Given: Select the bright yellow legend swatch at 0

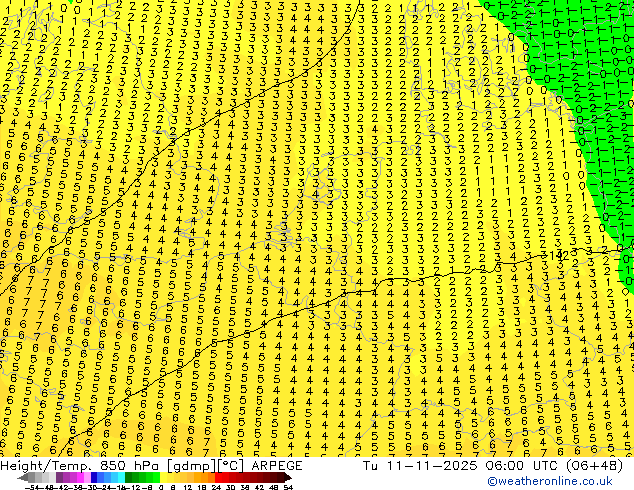Looking at the screenshot, I should tap(163, 478).
